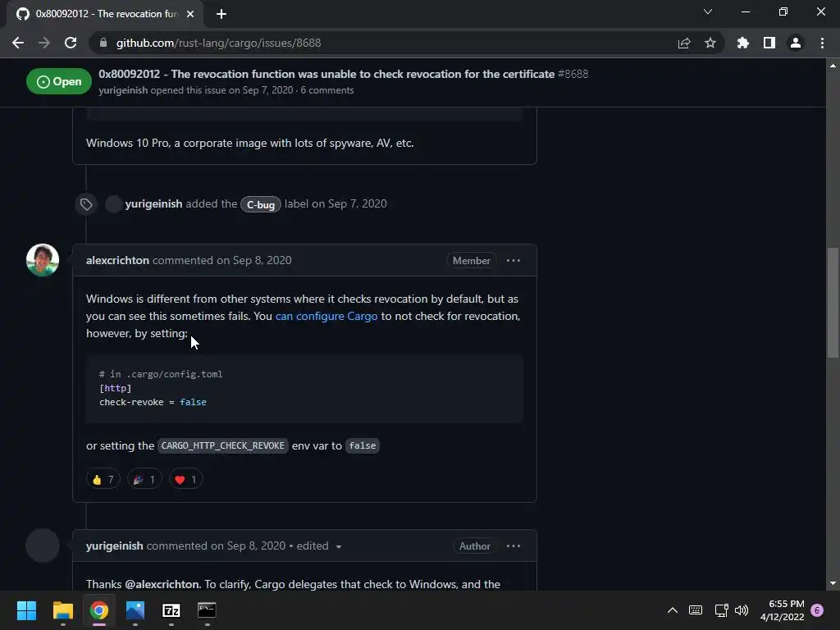Toggle the party popper reaction

coord(144,479)
